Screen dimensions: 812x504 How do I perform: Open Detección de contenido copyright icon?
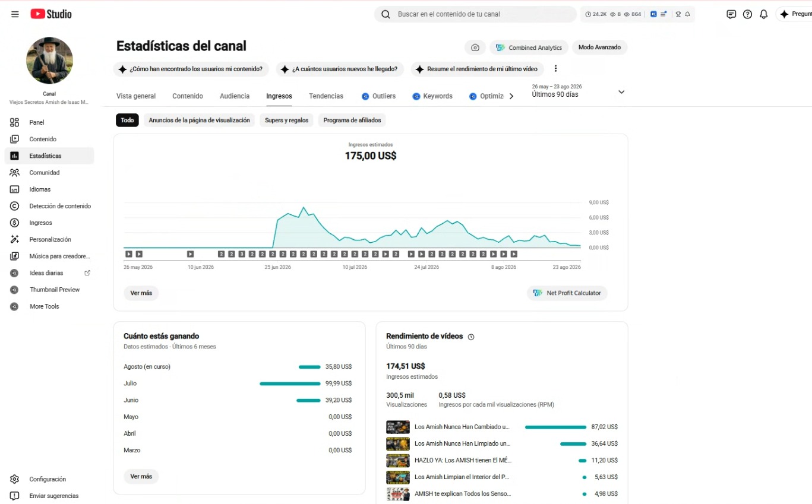pos(15,206)
